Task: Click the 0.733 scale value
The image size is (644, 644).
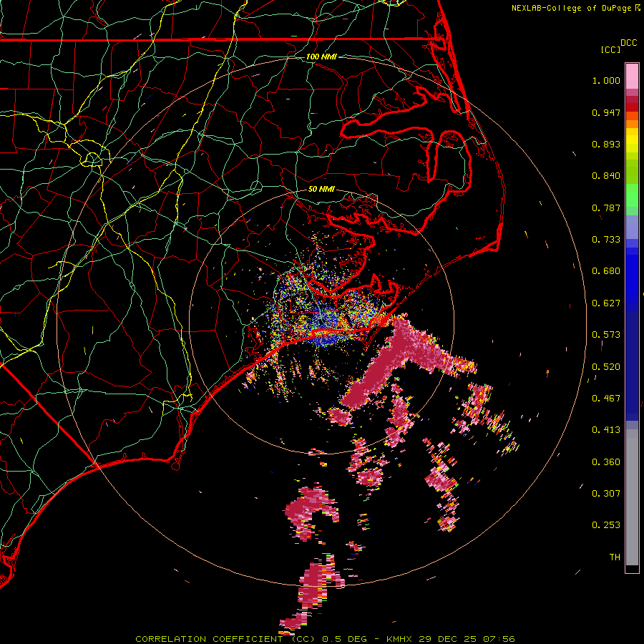Action: pos(606,240)
